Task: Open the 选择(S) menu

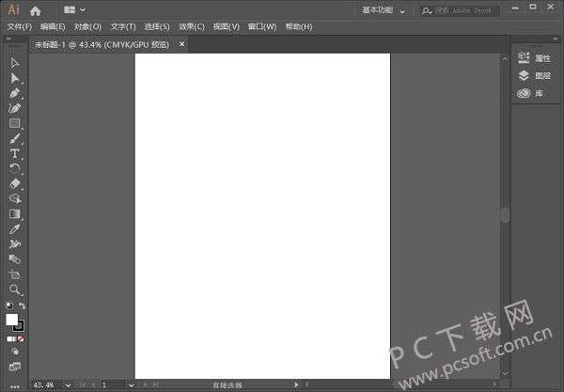Action: click(157, 26)
